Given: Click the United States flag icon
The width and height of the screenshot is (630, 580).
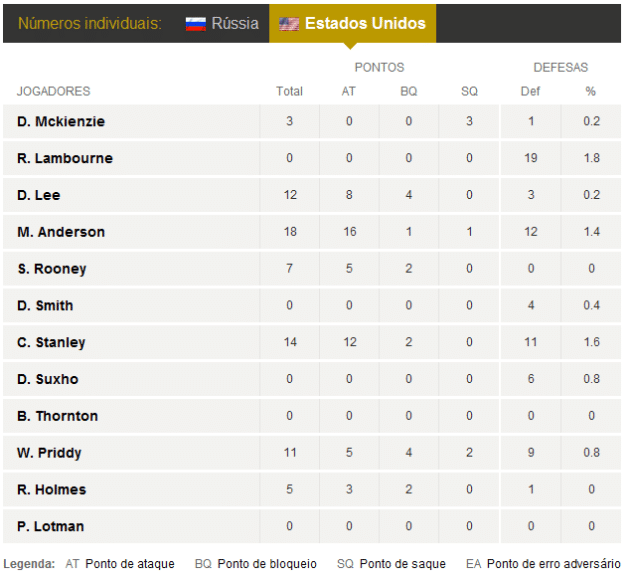Looking at the screenshot, I should (289, 24).
